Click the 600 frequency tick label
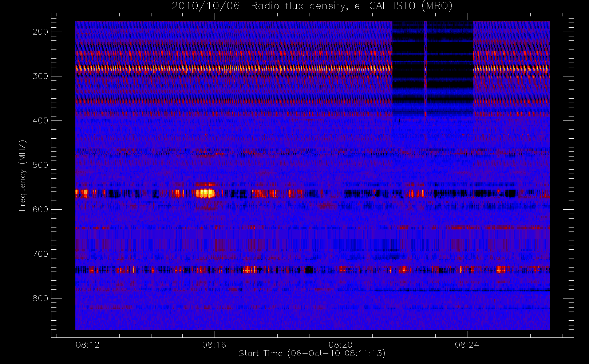589x364 pixels. (x=40, y=209)
